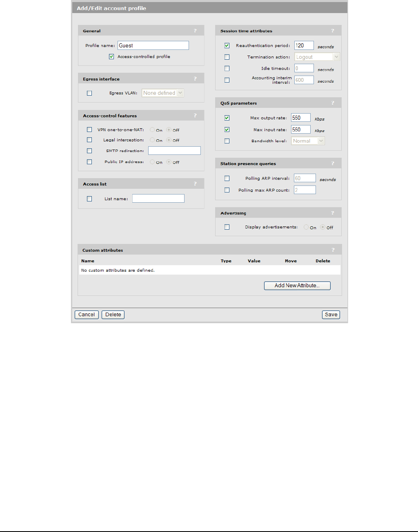Click the Type column header
418x532 pixels.
[226, 261]
